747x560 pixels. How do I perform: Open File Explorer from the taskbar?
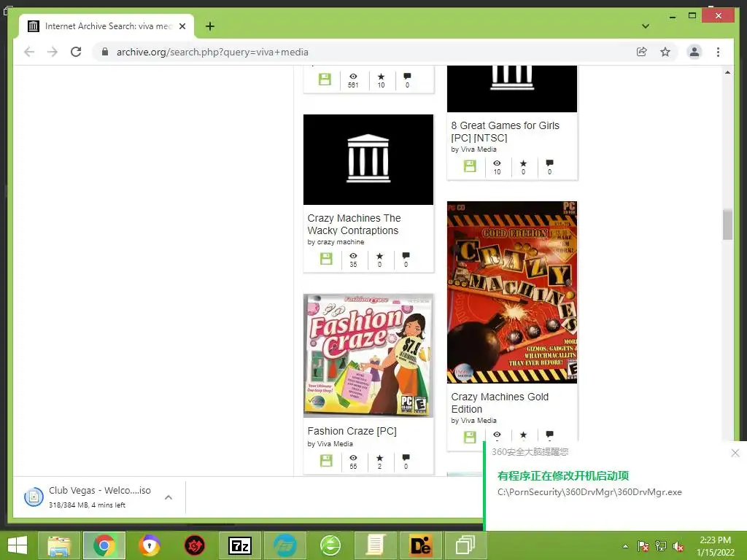59,545
